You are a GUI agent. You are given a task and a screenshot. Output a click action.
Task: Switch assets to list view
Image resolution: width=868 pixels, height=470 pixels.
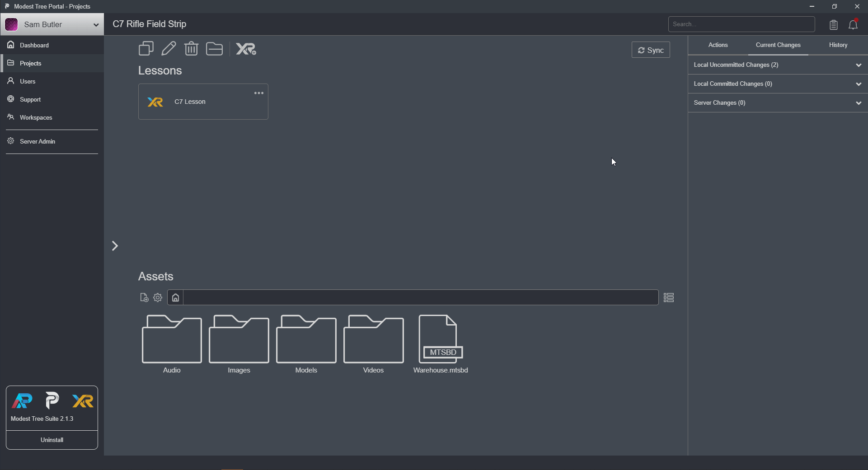tap(669, 298)
